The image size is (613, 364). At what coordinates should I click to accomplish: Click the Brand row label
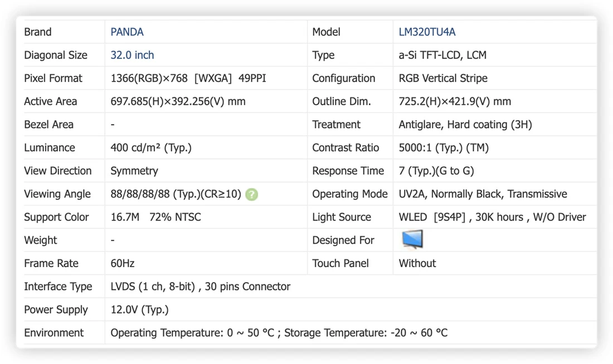click(37, 32)
